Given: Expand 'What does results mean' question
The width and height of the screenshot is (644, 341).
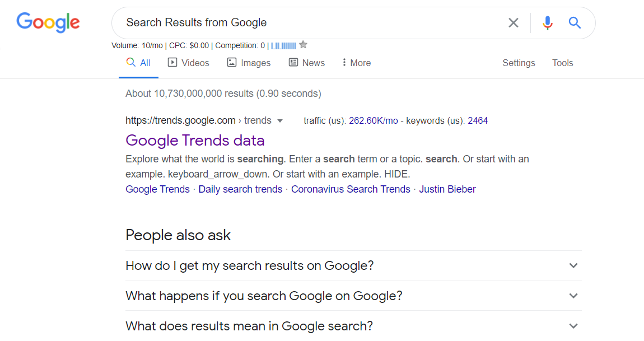Looking at the screenshot, I should 573,326.
